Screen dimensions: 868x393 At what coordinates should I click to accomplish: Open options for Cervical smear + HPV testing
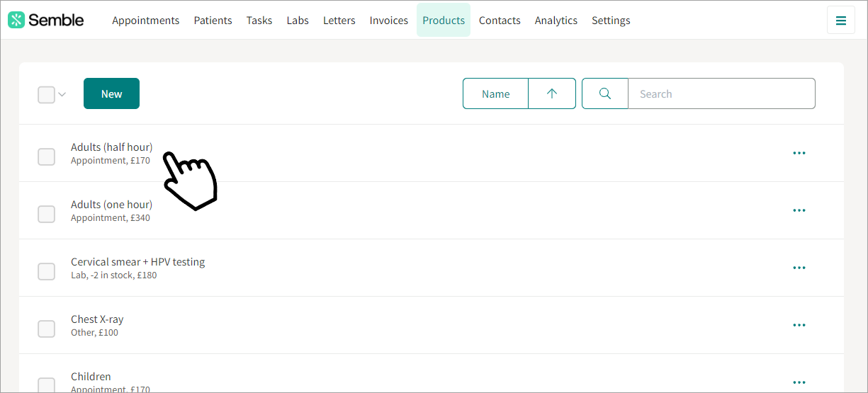[799, 268]
